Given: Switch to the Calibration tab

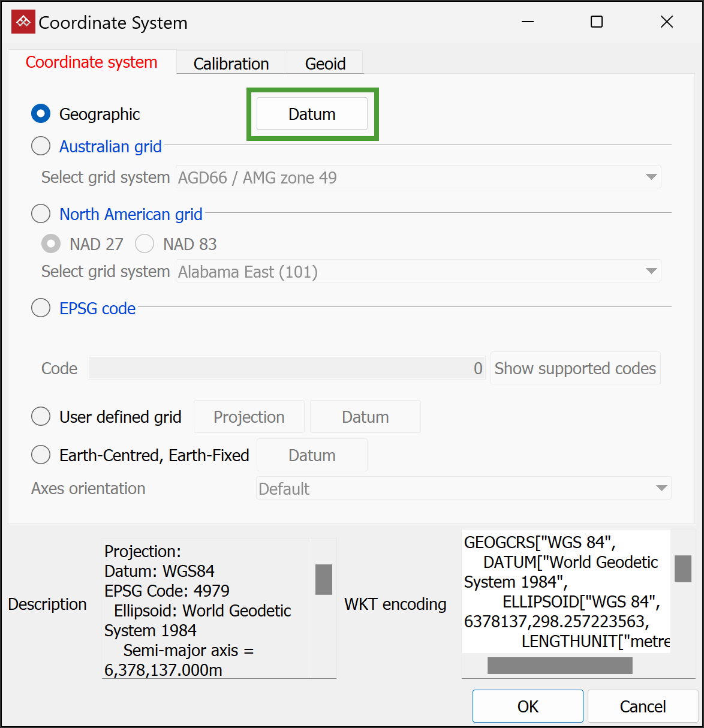Looking at the screenshot, I should tap(231, 64).
